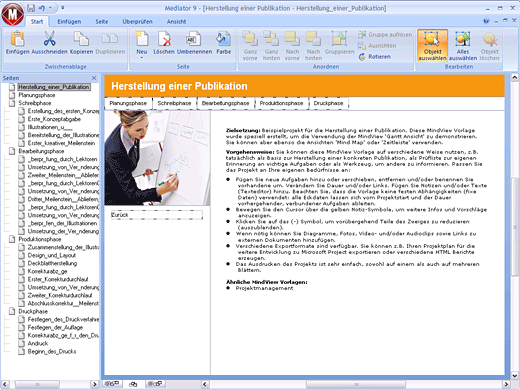
Task: Open the Neu dropdown arrow
Action: click(142, 58)
